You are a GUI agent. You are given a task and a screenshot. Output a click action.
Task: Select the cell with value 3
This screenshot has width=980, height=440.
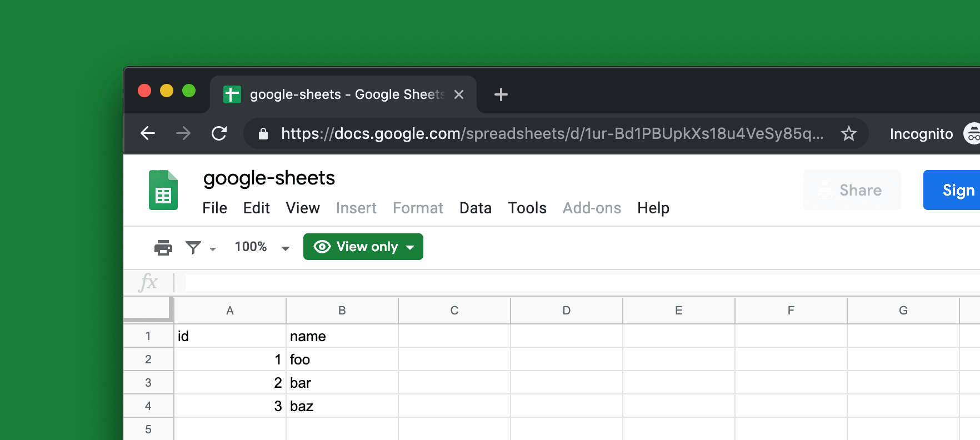230,406
